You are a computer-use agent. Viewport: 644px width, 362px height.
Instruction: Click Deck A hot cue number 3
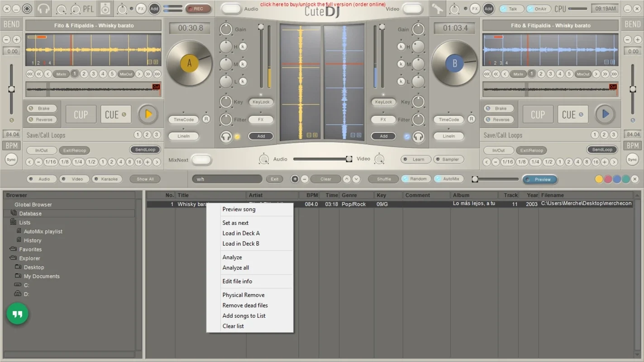[93, 74]
